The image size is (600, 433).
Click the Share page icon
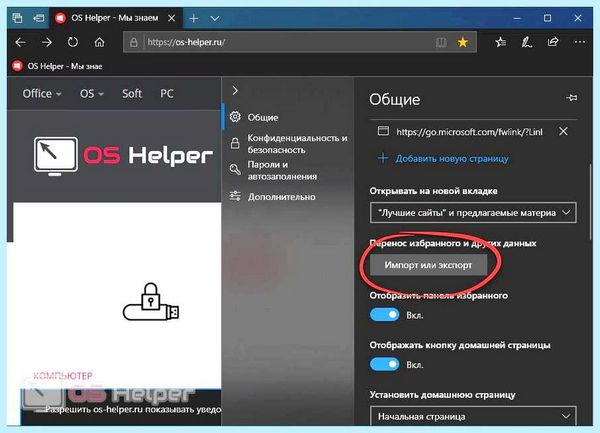(553, 42)
